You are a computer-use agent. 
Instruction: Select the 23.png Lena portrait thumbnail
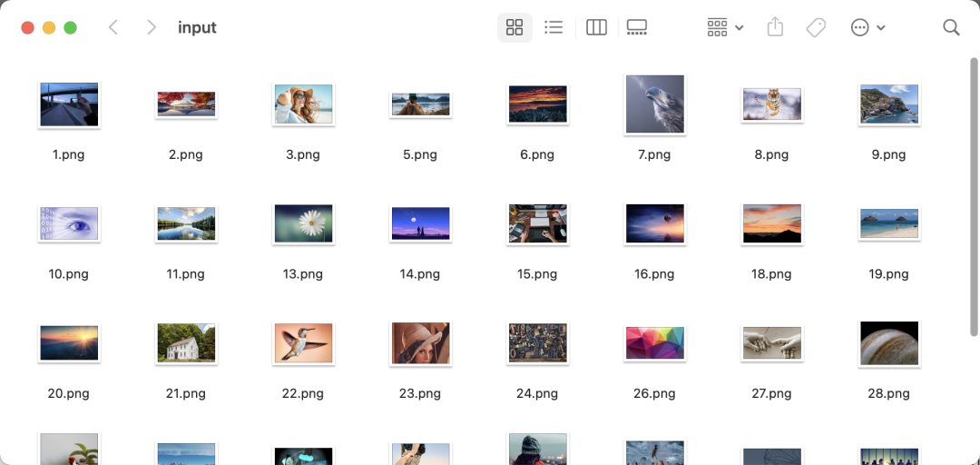tap(420, 343)
